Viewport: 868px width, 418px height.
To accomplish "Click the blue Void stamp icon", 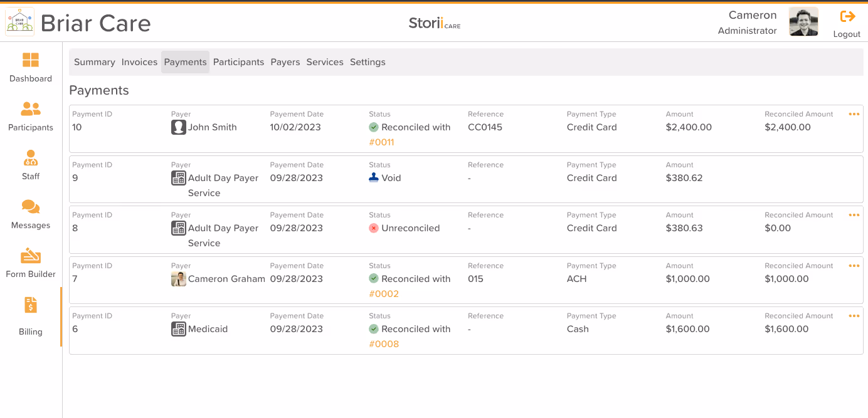I will [x=374, y=177].
